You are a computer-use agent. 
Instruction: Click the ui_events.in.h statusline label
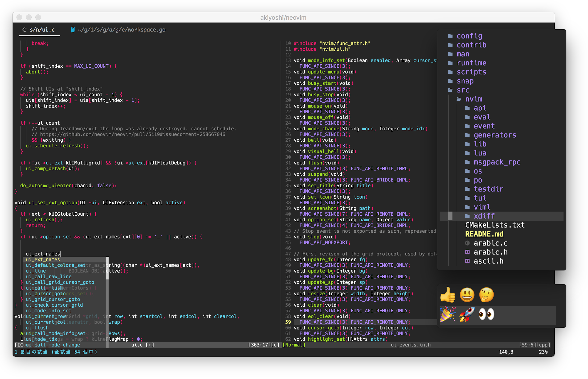pos(411,345)
